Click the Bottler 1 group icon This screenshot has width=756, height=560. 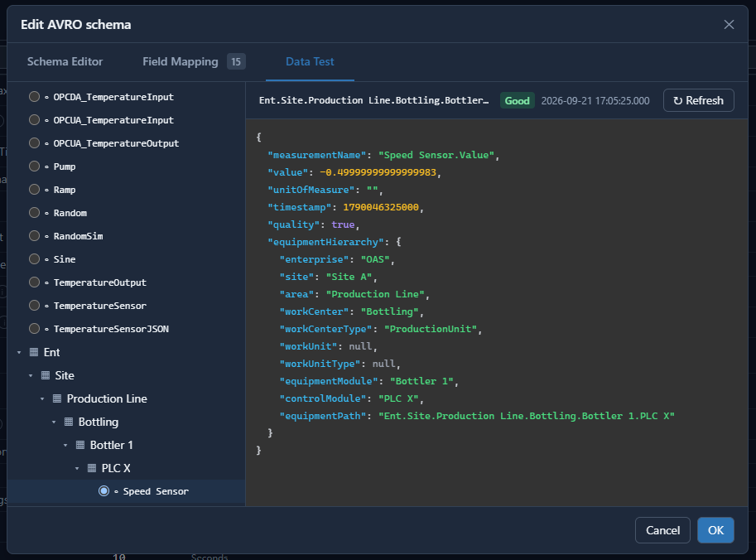pos(80,445)
